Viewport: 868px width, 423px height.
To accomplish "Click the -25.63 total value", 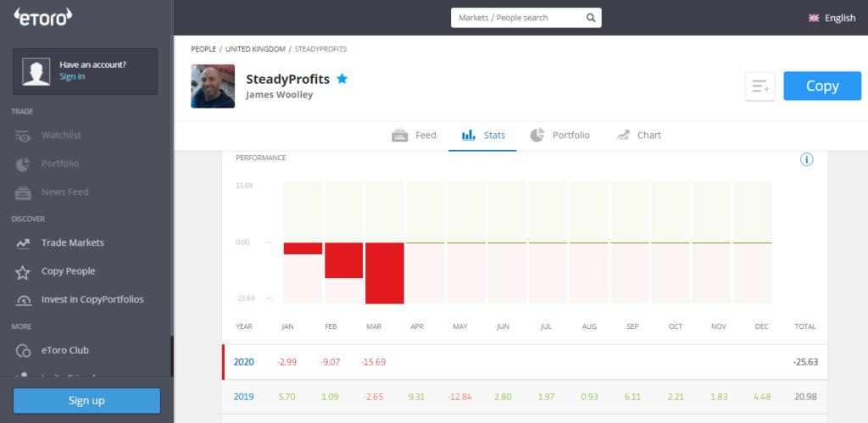I will [x=805, y=362].
